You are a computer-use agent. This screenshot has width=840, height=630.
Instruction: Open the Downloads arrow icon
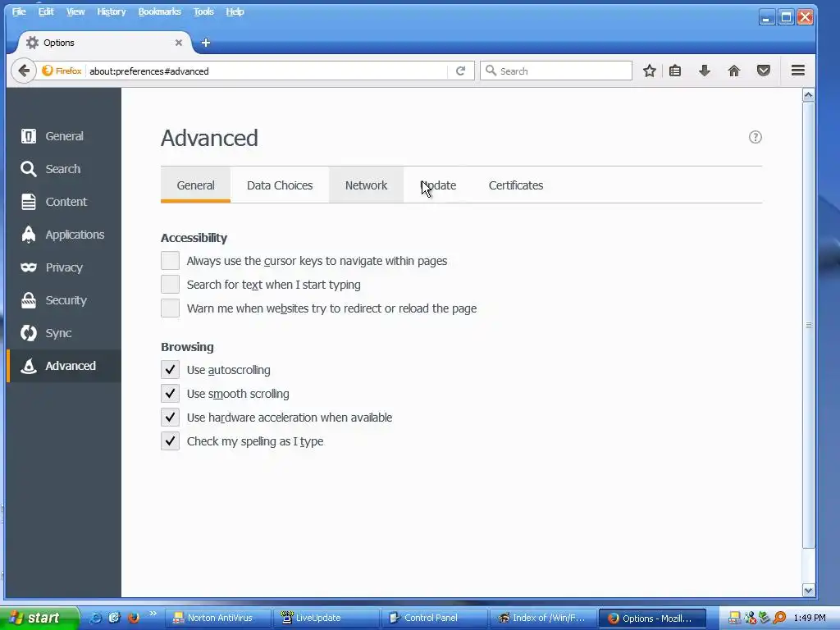[705, 71]
